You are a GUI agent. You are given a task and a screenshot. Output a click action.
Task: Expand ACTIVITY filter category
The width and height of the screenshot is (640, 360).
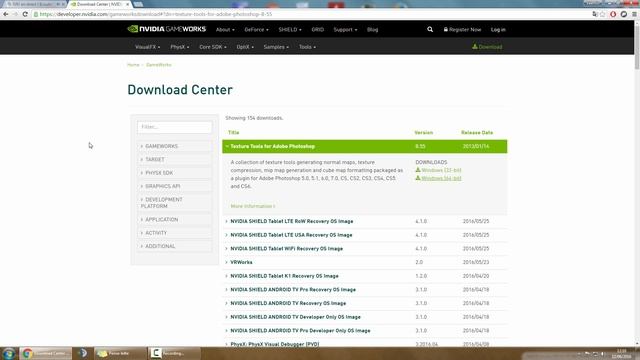(x=175, y=233)
